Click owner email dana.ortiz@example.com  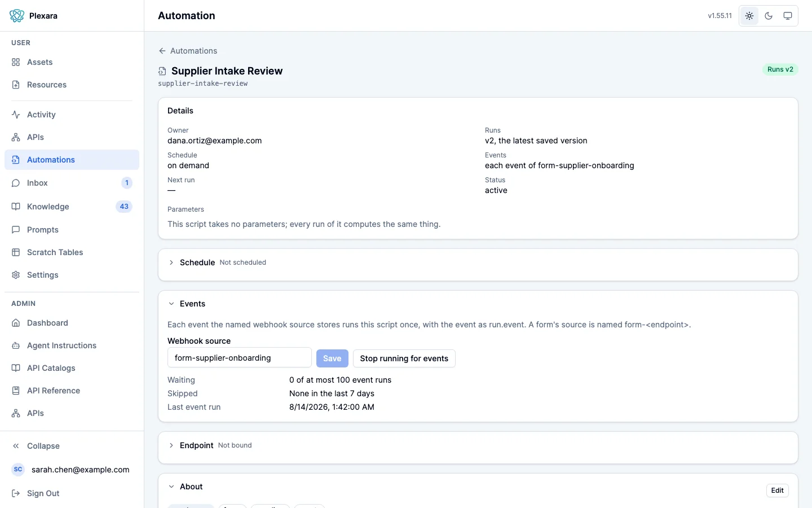pyautogui.click(x=215, y=141)
